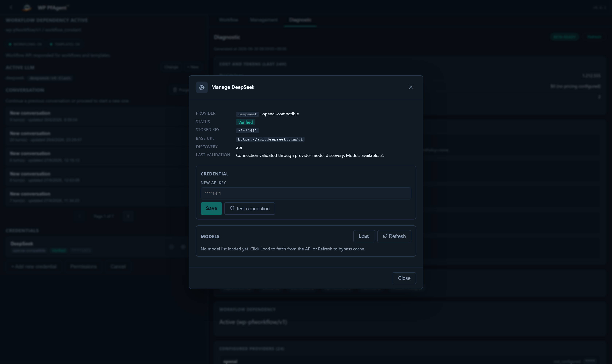Viewport: 612px width, 364px height.
Task: Refresh the models list bypassing cache
Action: pyautogui.click(x=394, y=236)
